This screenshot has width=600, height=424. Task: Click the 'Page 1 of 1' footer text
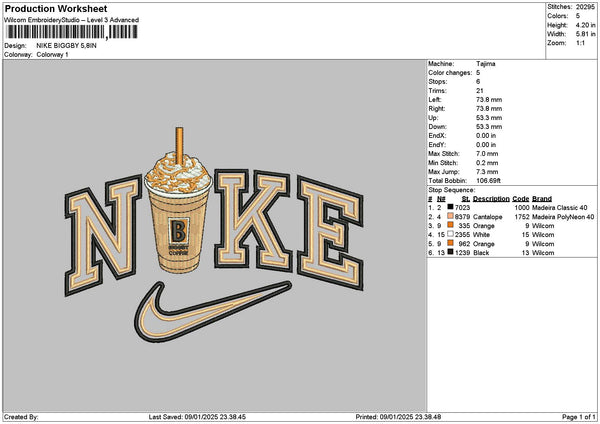(579, 417)
